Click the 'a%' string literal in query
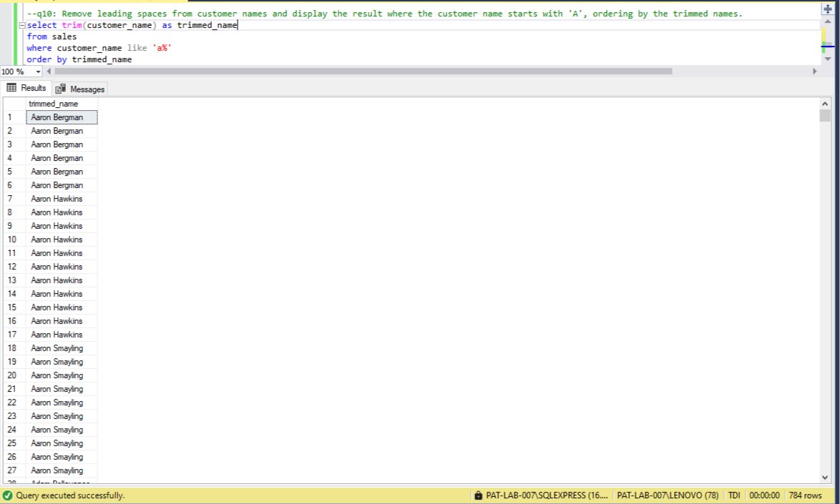 pos(162,48)
